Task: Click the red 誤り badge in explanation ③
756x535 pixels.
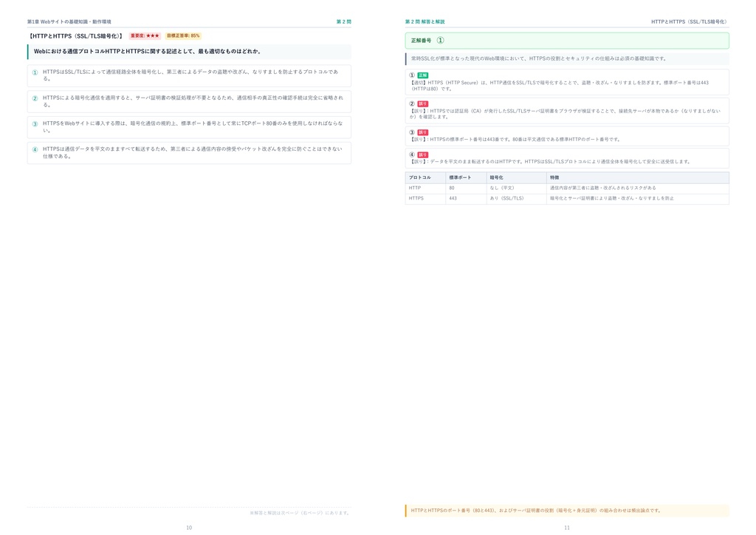Action: (x=423, y=132)
